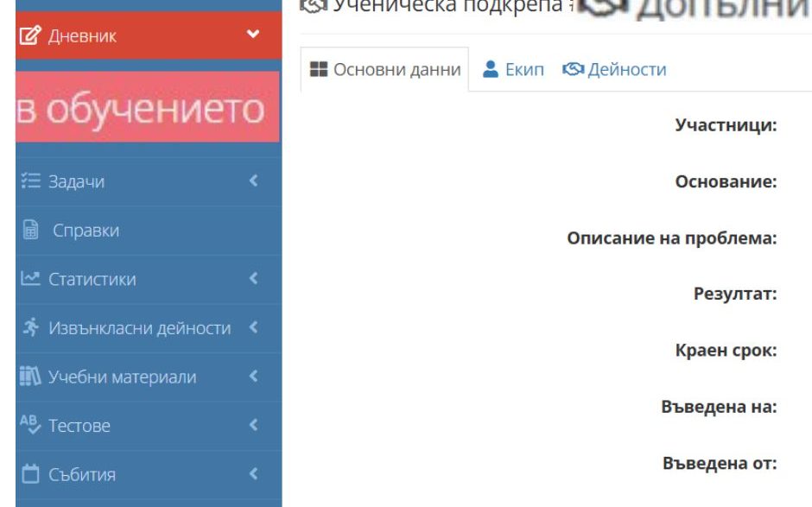Viewport: 812px width, 507px height.
Task: Expand the Тестове submenu arrow
Action: [253, 425]
